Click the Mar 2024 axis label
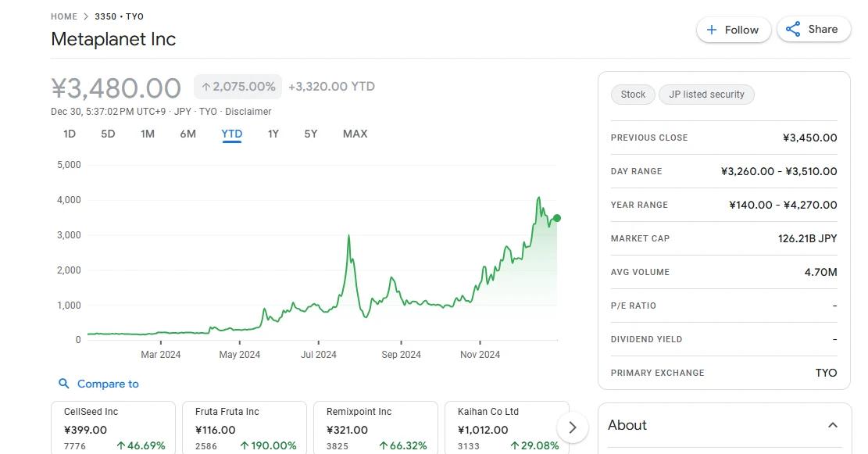Viewport: 868px width, 454px height. [x=160, y=354]
